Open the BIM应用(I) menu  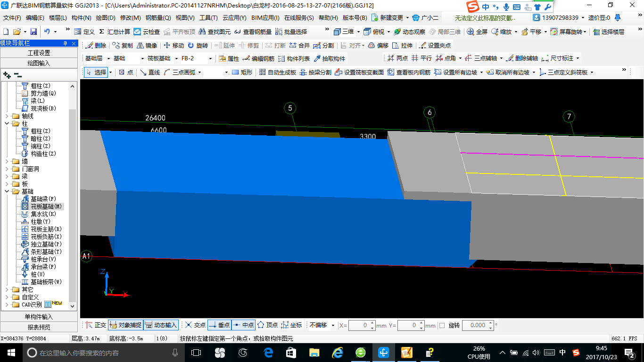265,18
